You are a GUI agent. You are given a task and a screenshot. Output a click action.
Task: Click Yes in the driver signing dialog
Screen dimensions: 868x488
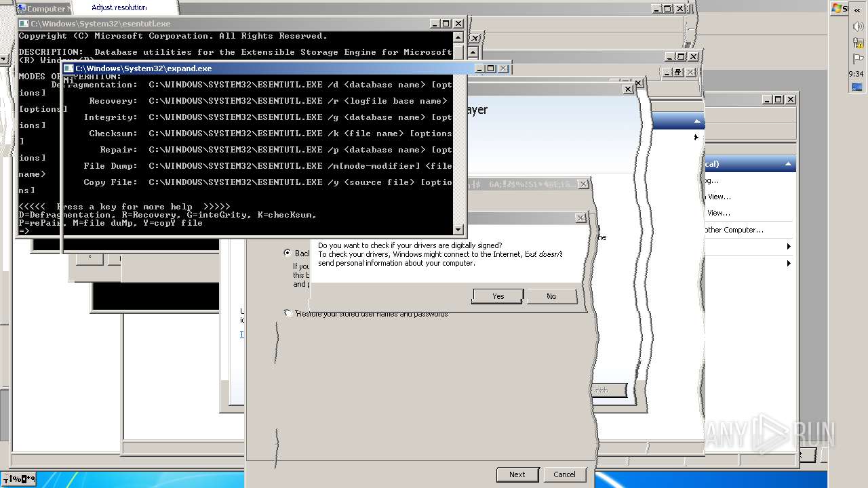498,296
